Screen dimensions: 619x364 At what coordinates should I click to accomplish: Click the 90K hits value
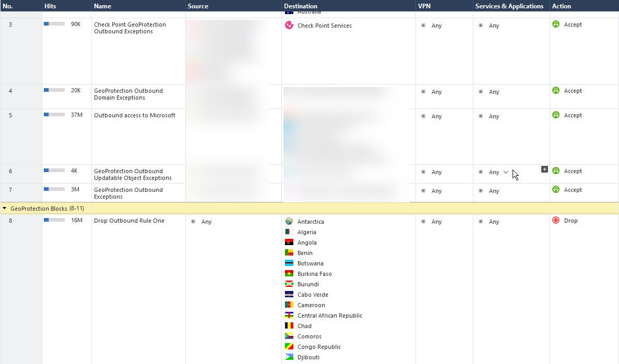pyautogui.click(x=76, y=24)
